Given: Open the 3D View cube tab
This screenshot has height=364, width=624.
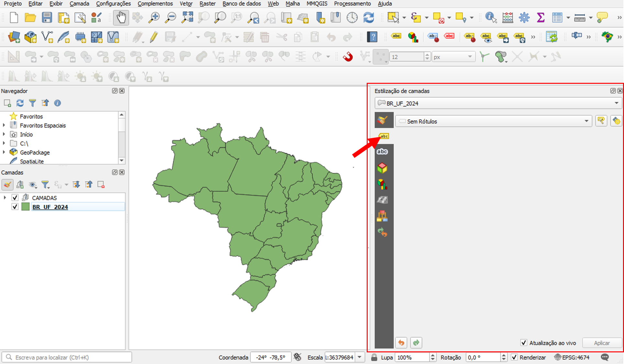Looking at the screenshot, I should (x=382, y=168).
